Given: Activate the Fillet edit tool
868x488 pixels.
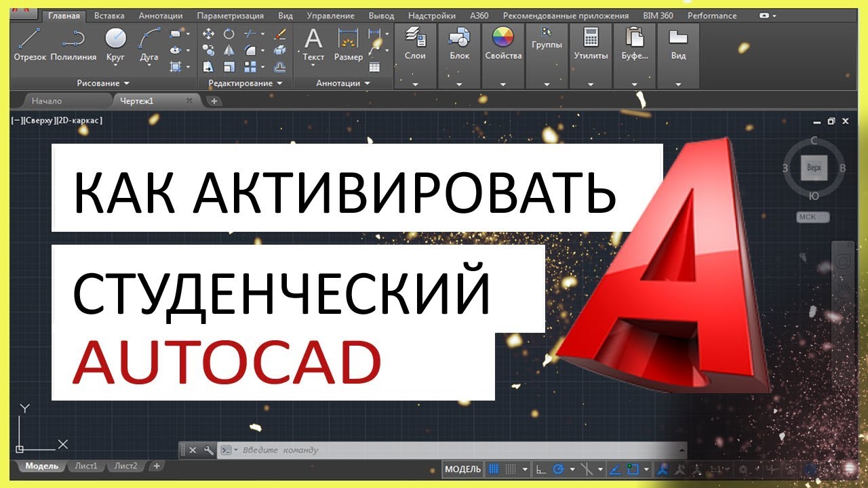Looking at the screenshot, I should click(x=250, y=49).
